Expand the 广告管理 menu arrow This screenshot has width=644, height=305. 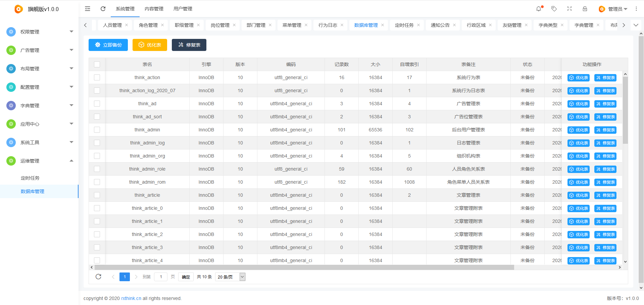coord(71,50)
